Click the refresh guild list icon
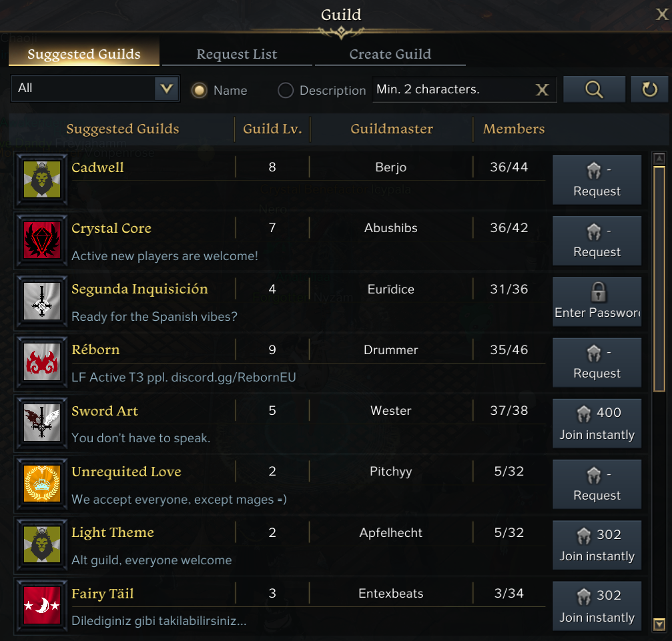The image size is (672, 641). tap(649, 89)
